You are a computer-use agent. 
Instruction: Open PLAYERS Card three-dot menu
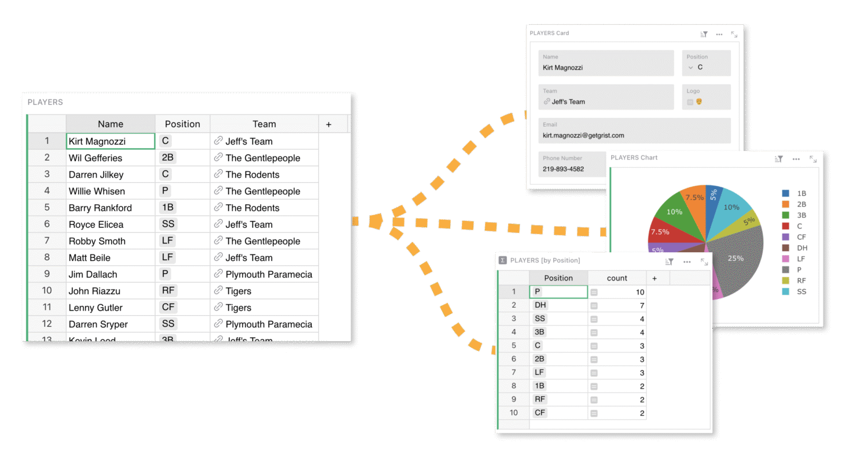point(719,34)
